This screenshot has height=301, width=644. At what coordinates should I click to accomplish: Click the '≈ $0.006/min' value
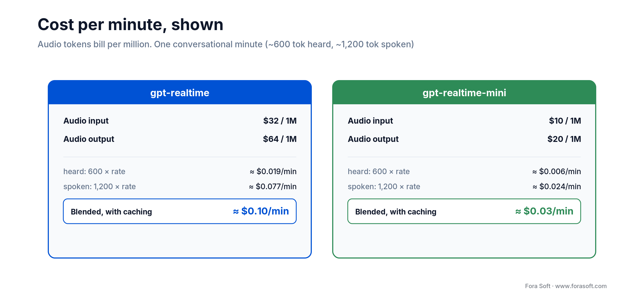pyautogui.click(x=557, y=171)
